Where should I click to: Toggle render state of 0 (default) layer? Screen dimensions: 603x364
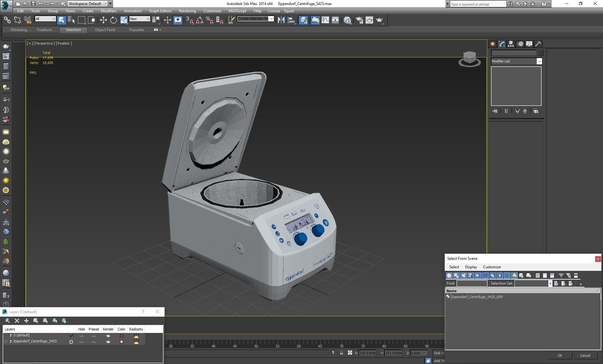(108, 336)
